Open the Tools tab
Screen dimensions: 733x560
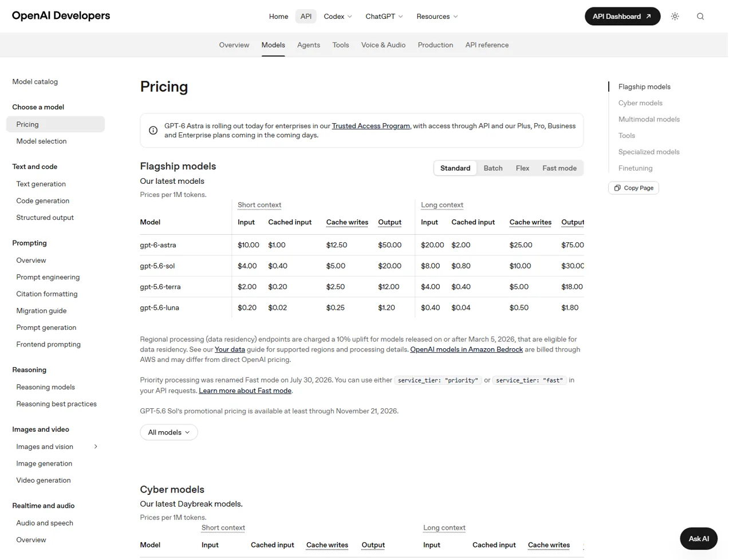(x=341, y=45)
